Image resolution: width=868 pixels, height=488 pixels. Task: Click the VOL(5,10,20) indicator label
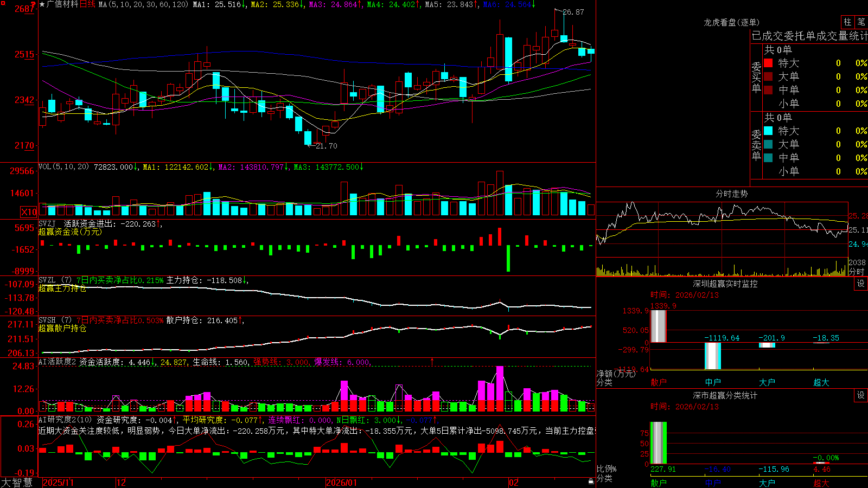[63, 167]
